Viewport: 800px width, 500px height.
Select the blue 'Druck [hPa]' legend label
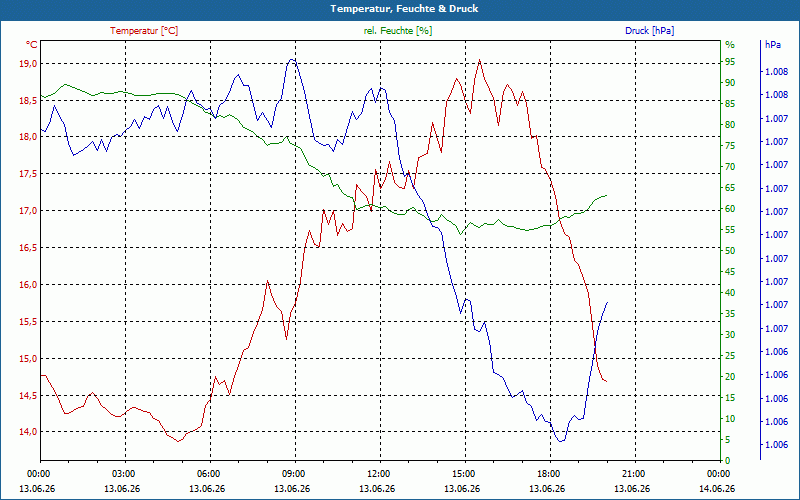(649, 31)
